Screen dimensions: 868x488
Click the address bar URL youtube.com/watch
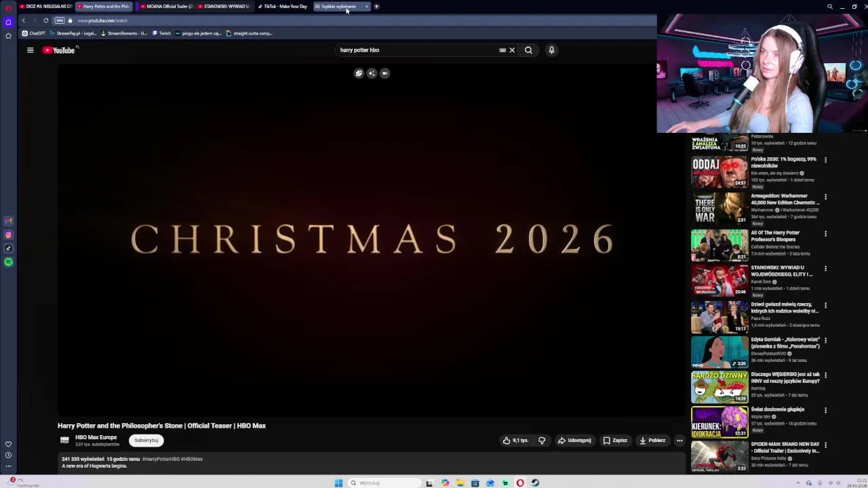102,20
